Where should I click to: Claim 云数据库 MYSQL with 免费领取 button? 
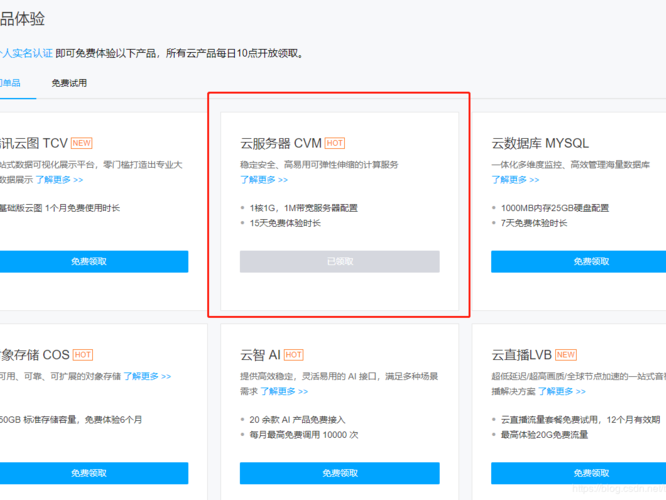tap(579, 261)
